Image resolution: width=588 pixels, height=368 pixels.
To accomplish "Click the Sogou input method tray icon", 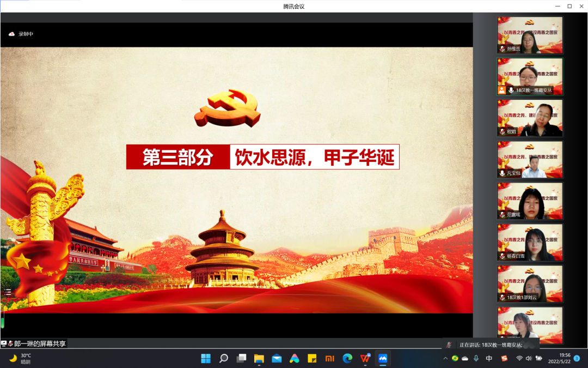I will pyautogui.click(x=504, y=358).
